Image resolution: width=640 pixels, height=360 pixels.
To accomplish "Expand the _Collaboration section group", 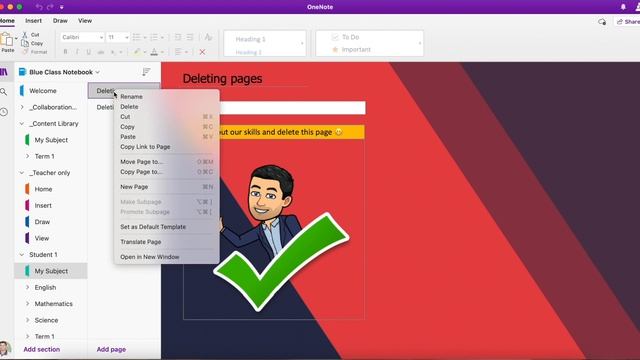I will coord(22,107).
